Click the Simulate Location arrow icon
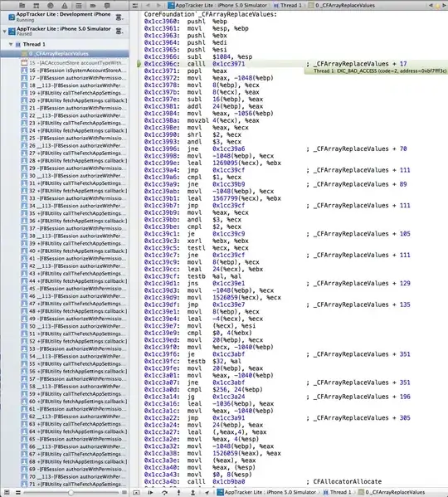 click(207, 492)
